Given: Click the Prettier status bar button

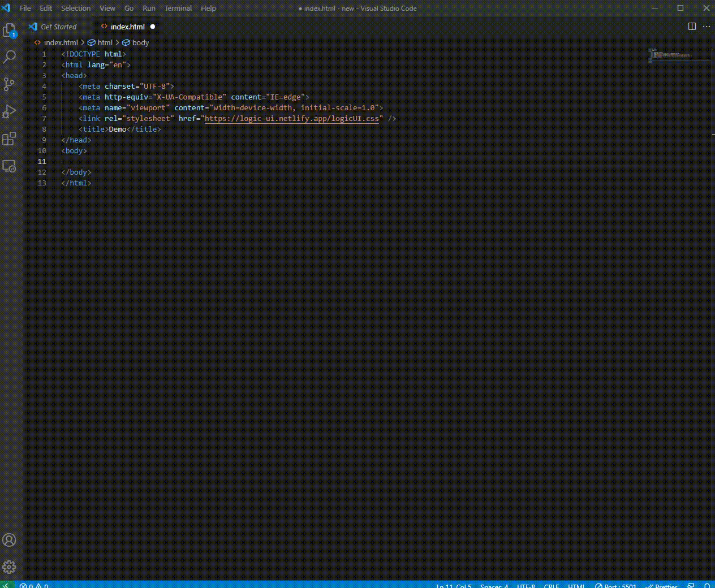Looking at the screenshot, I should 661,586.
